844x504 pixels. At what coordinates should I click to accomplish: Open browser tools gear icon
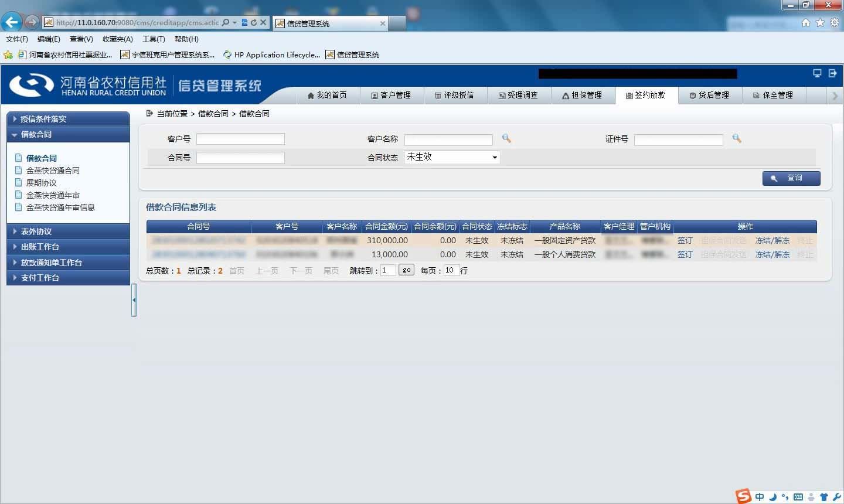(834, 22)
